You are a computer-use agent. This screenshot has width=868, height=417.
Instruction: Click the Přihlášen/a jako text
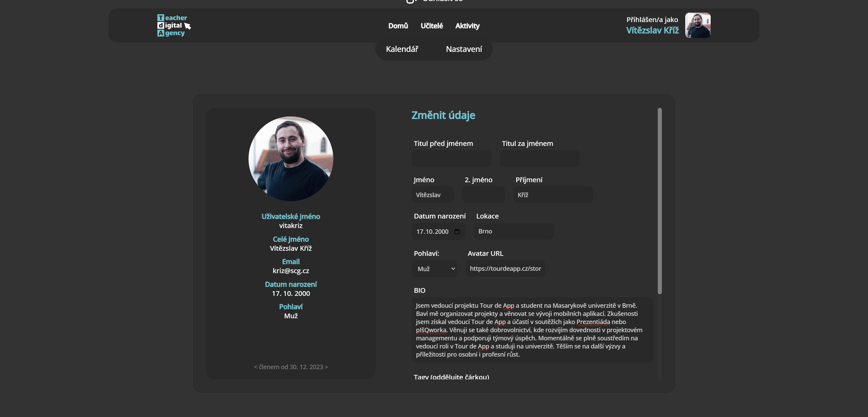[652, 20]
